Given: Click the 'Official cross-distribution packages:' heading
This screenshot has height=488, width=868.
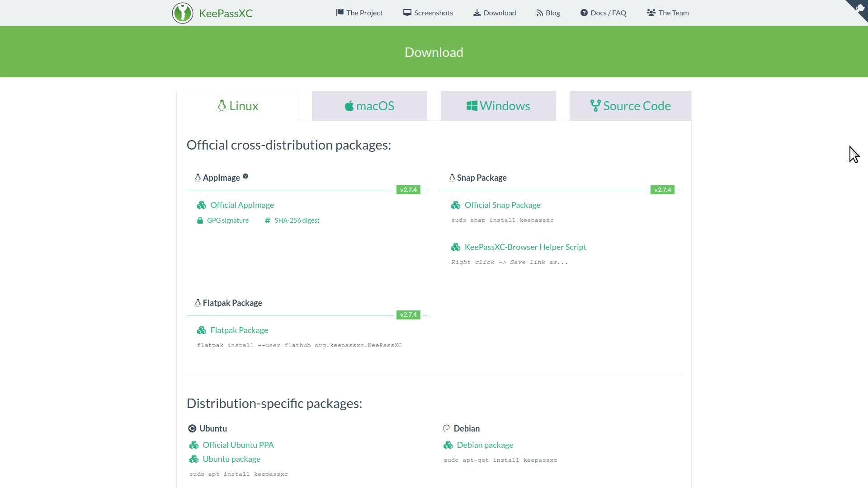Looking at the screenshot, I should pyautogui.click(x=289, y=145).
